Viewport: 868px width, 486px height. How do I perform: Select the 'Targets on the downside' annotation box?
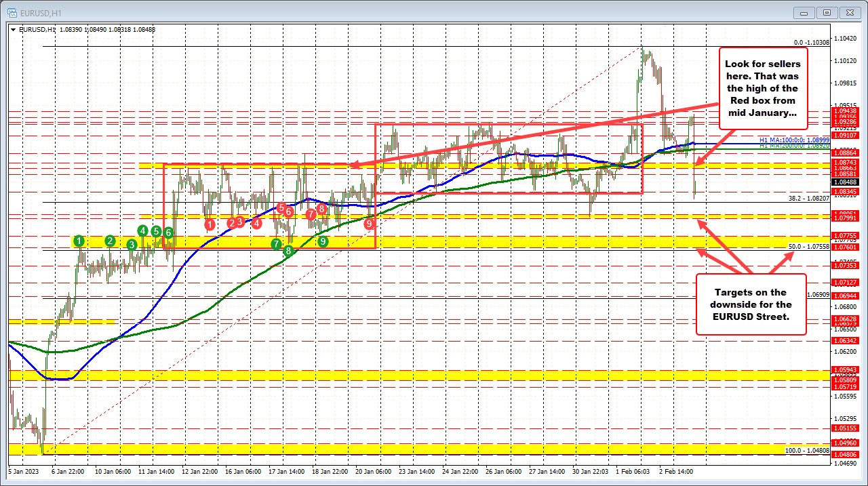[x=751, y=304]
